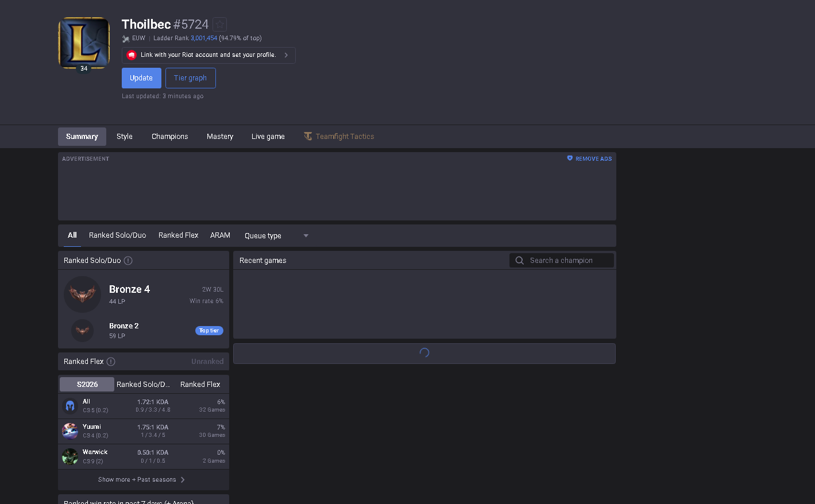The width and height of the screenshot is (815, 504).
Task: Click the Remove Ads shield icon
Action: pos(570,158)
